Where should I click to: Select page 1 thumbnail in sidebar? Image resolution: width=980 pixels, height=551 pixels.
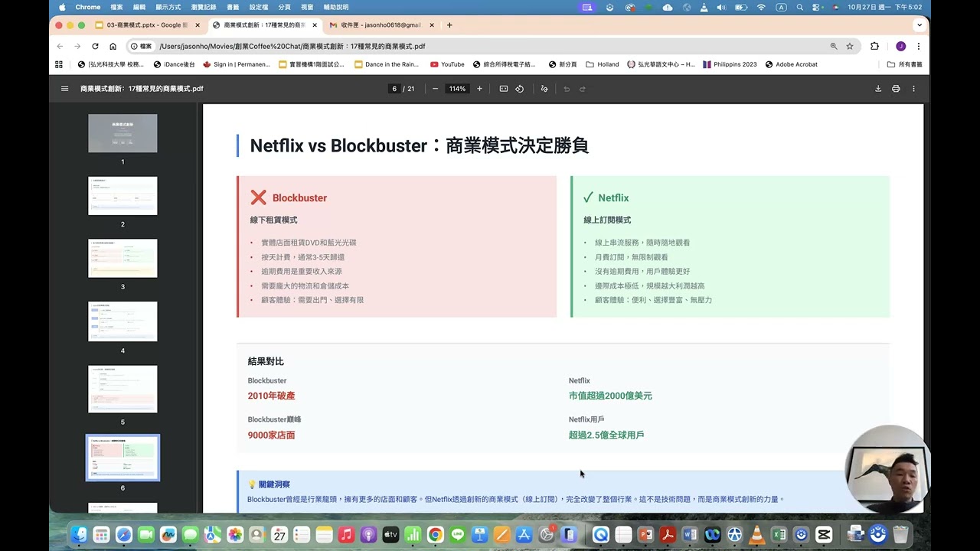click(x=122, y=133)
